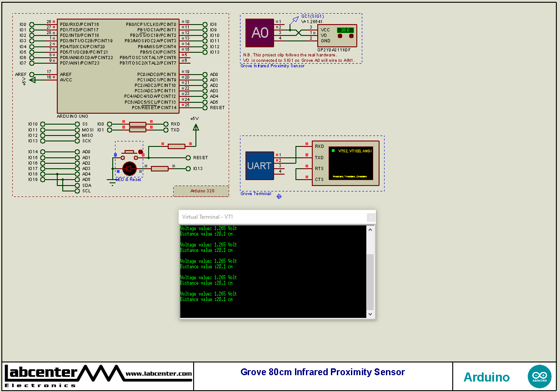Click the A0 Grove connector block
The width and height of the screenshot is (560, 392).
[260, 33]
